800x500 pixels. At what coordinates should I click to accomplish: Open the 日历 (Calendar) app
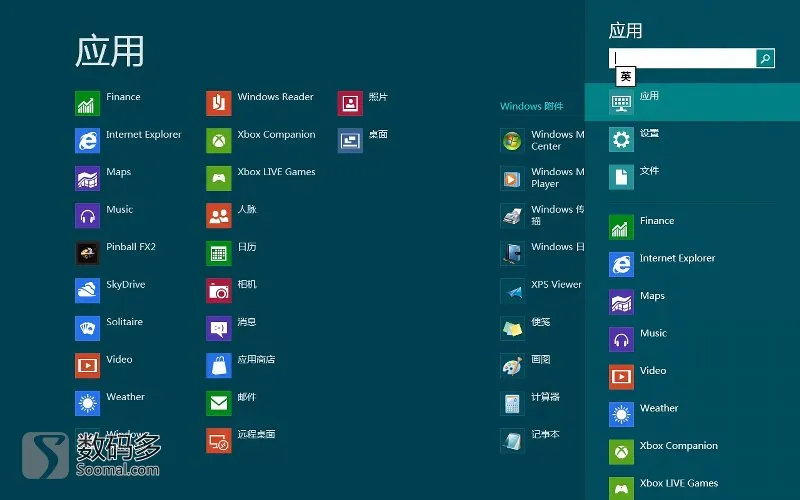pyautogui.click(x=232, y=253)
